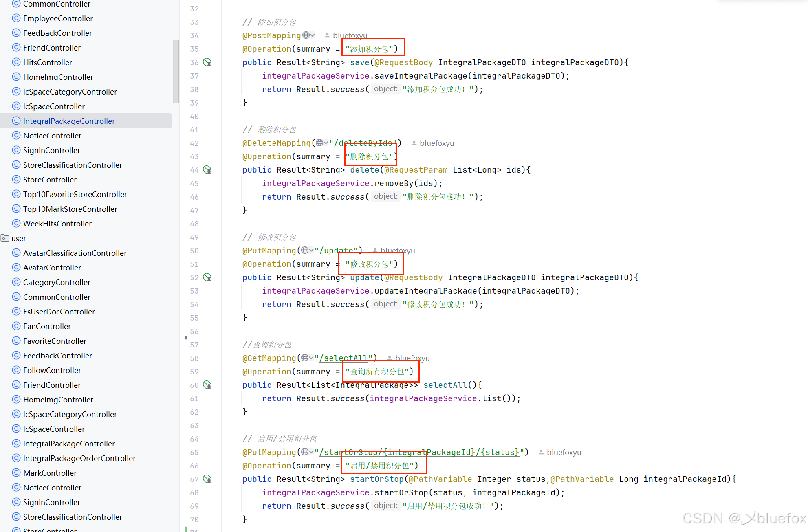Open IntegralPackageOrderController file
The width and height of the screenshot is (808, 532).
79,458
